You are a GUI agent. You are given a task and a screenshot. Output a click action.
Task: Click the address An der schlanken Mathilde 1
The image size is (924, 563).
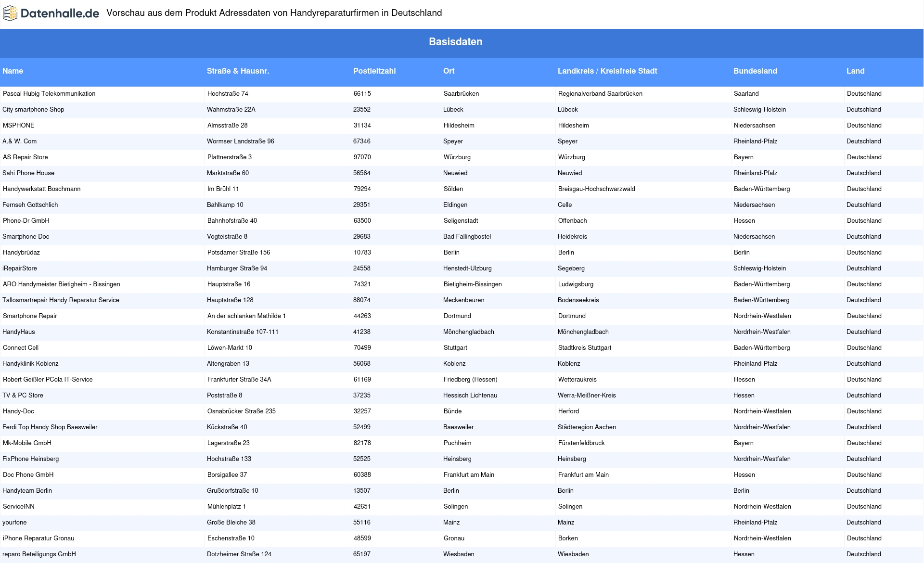pos(246,316)
